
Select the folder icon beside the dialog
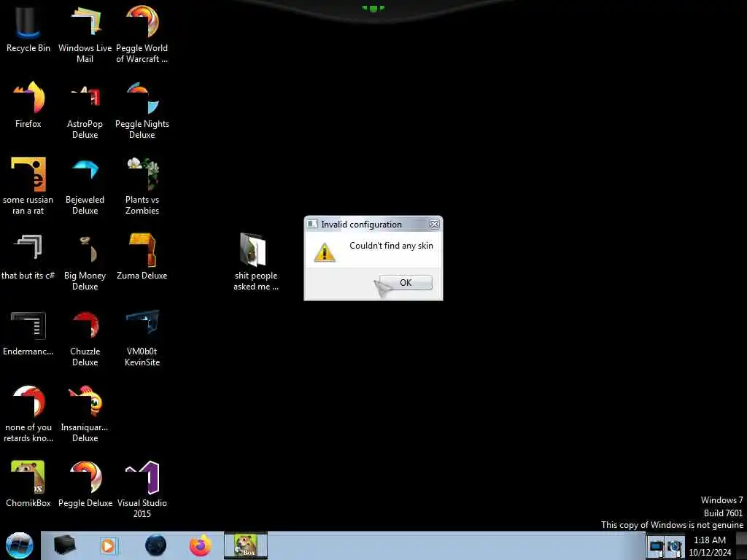tap(256, 262)
